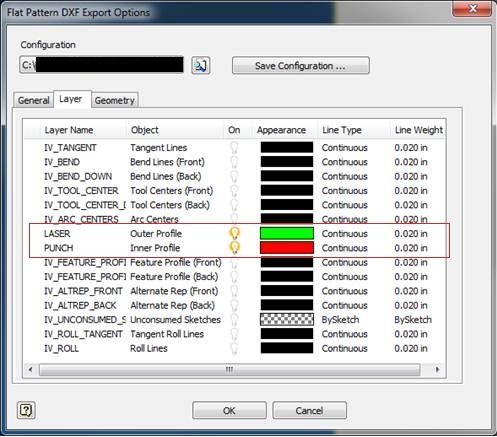Click the Line Type column header
This screenshot has height=437, width=497.
click(x=354, y=130)
